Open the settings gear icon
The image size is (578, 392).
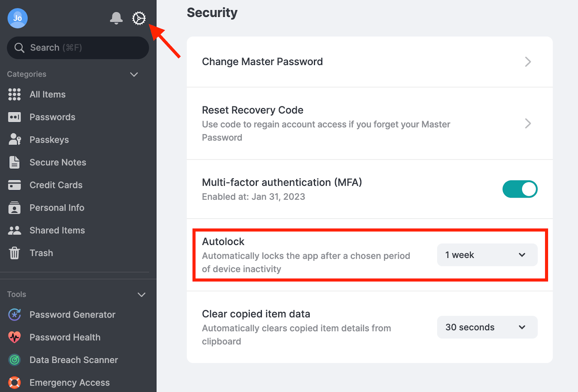(x=139, y=18)
